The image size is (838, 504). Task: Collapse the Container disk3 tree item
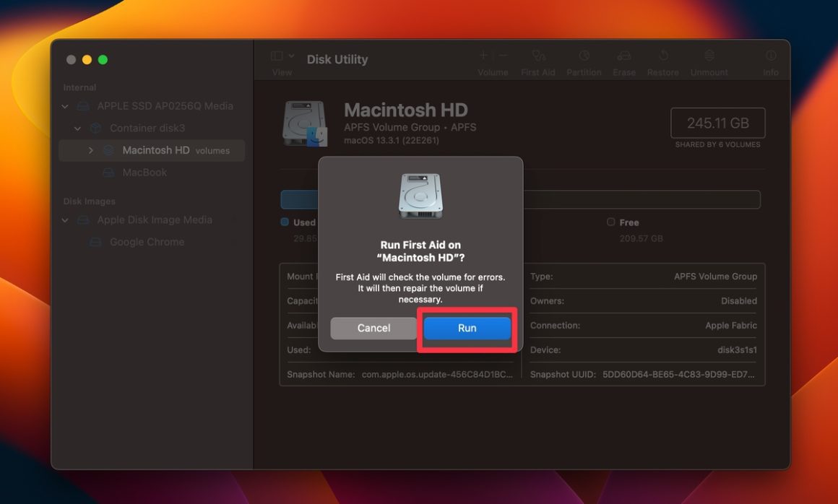click(x=77, y=127)
